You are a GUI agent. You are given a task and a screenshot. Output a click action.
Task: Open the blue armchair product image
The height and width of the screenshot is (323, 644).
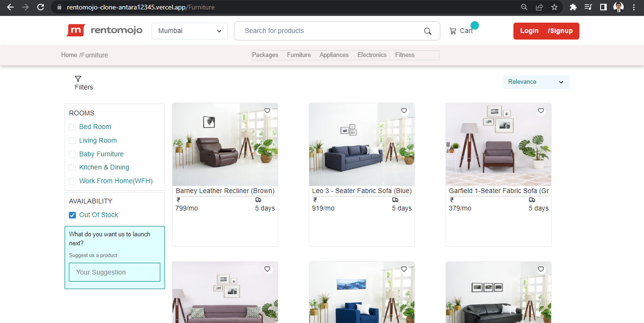tap(362, 292)
